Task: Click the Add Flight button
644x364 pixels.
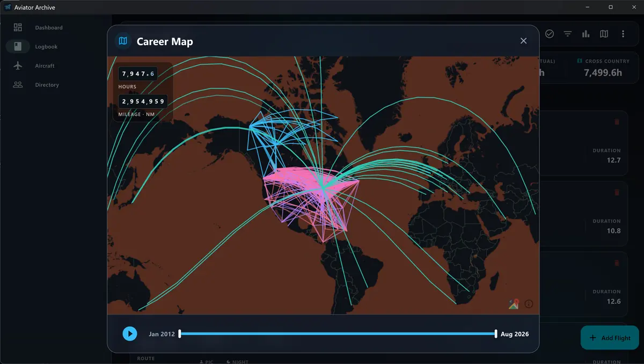Action: [610, 338]
